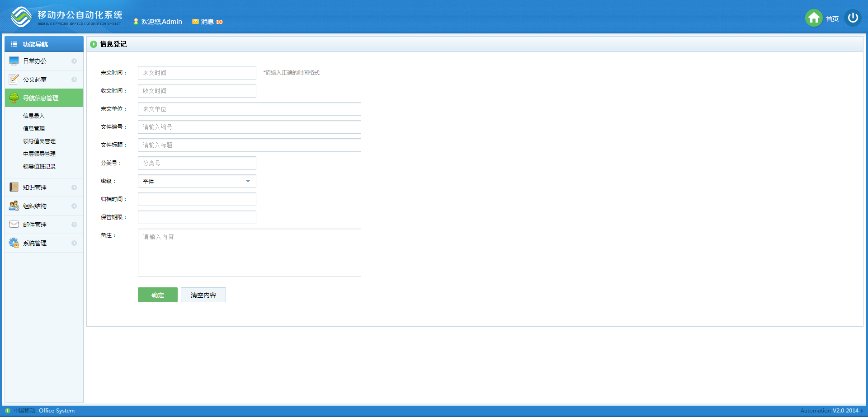868x417 pixels.
Task: Click the 保管期限 input field
Action: (x=197, y=217)
